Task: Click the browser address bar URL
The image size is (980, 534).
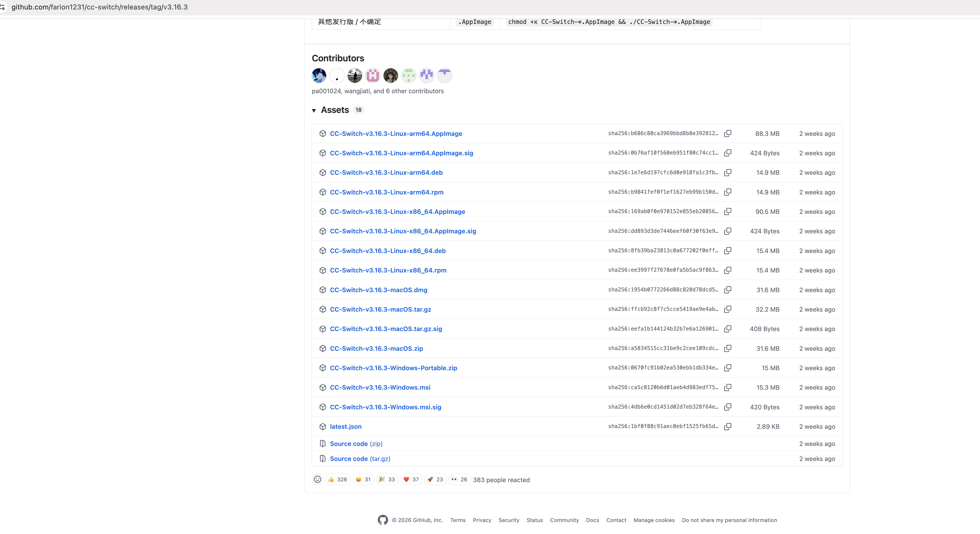Action: [99, 7]
